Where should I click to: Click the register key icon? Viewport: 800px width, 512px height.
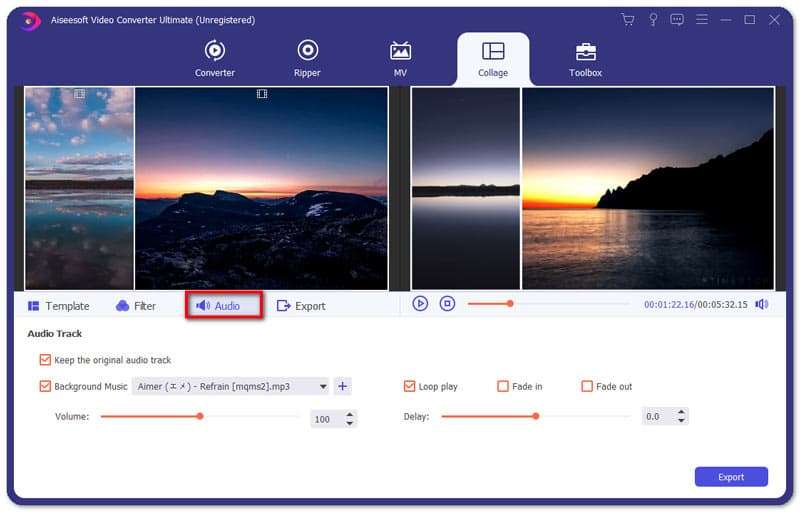(653, 20)
